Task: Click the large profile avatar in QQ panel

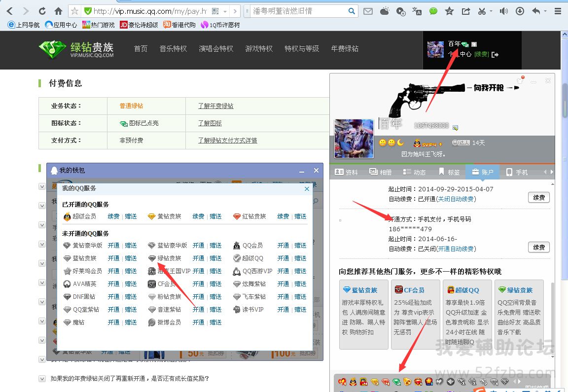Action: coord(354,139)
